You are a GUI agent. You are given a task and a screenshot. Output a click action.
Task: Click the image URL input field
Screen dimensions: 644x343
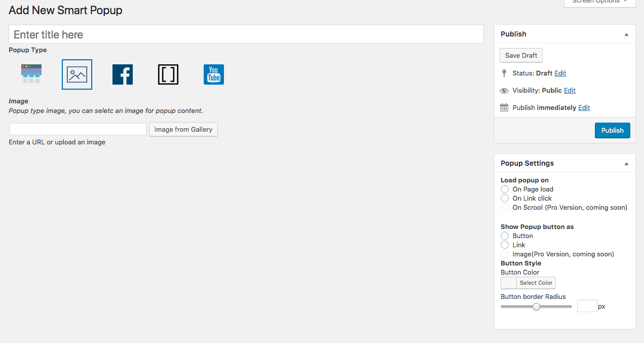tap(78, 129)
